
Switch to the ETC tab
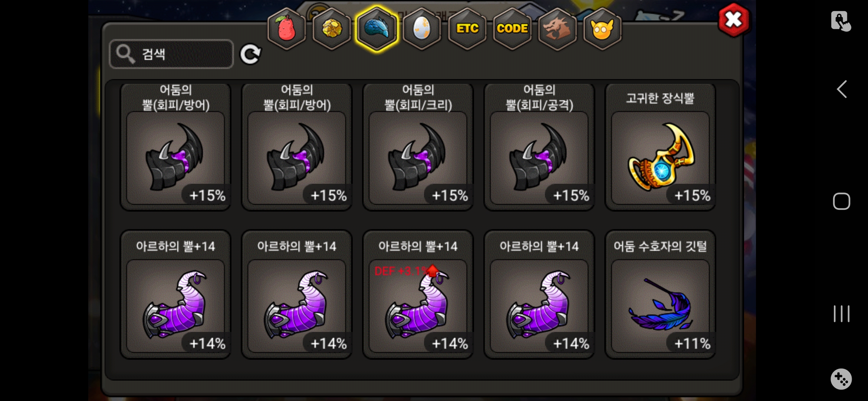tap(467, 29)
